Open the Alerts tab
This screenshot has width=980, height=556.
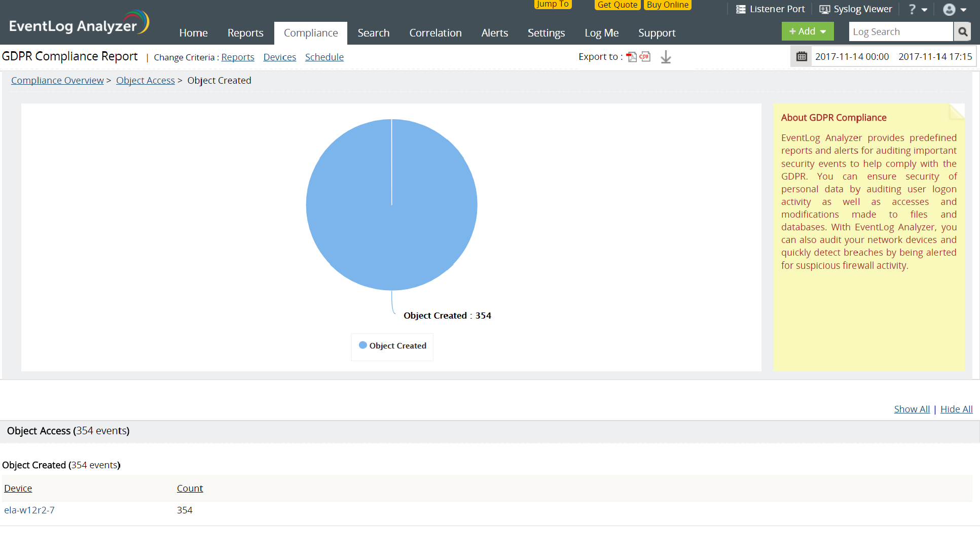pos(494,33)
